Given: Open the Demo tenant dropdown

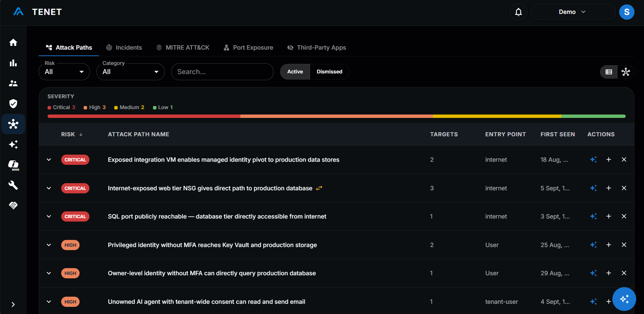Looking at the screenshot, I should 573,12.
